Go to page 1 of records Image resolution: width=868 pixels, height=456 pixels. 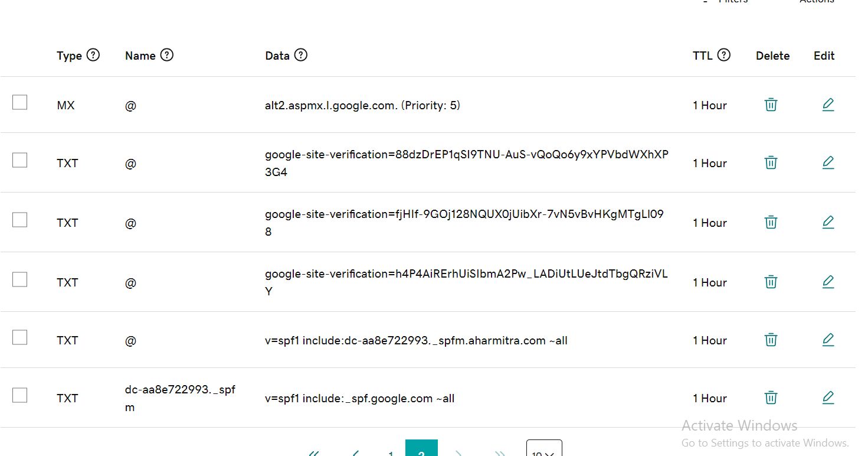pos(391,452)
